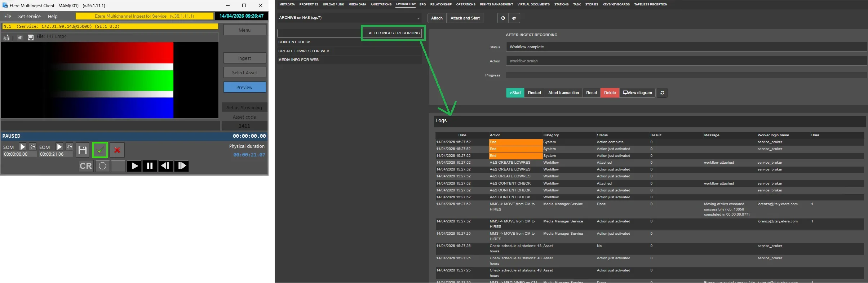Image resolution: width=868 pixels, height=283 pixels.
Task: Open the audio level meter icon
Action: [6, 37]
